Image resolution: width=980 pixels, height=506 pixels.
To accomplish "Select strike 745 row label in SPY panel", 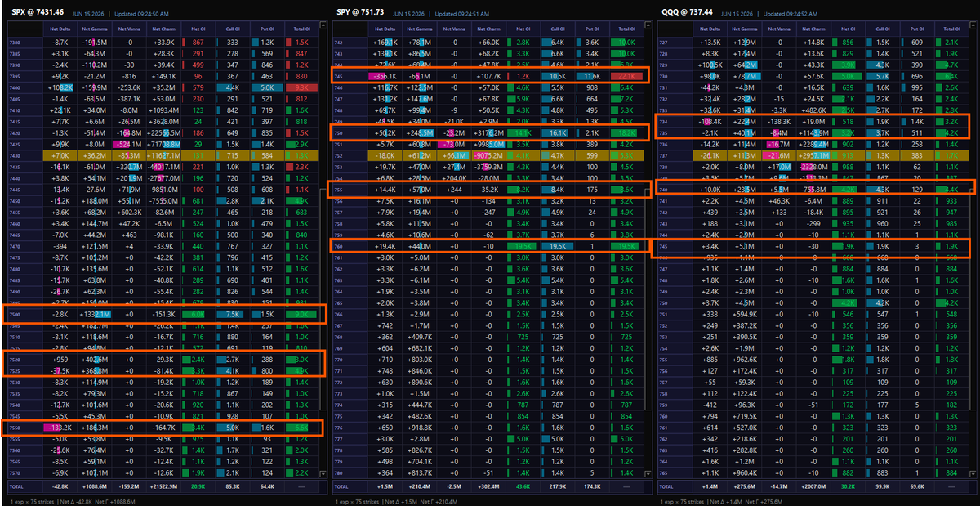I will (338, 75).
